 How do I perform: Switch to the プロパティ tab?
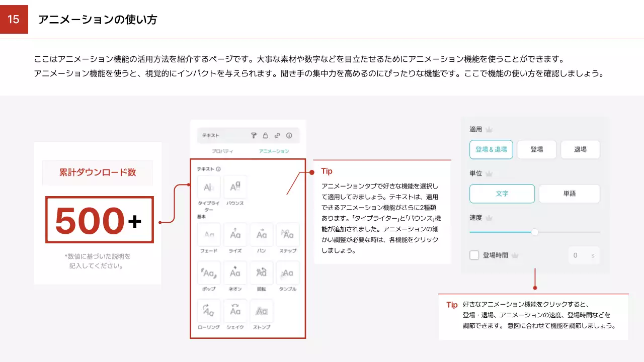click(222, 151)
